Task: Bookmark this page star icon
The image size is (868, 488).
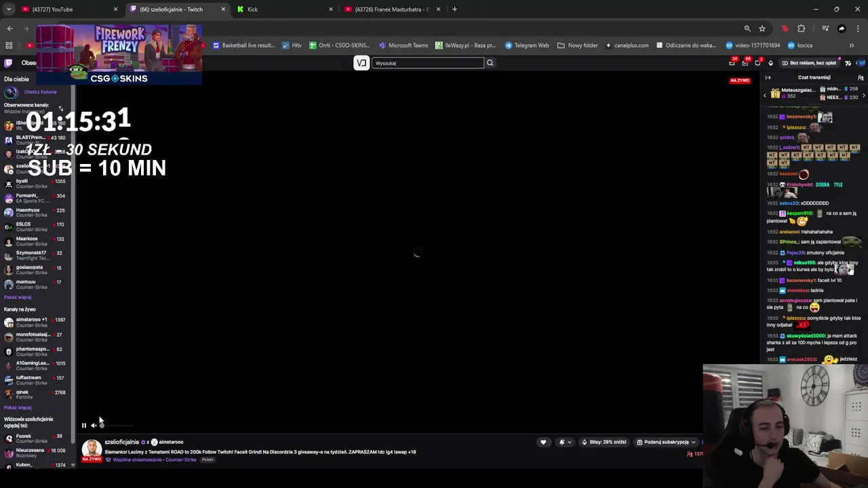Action: (762, 28)
